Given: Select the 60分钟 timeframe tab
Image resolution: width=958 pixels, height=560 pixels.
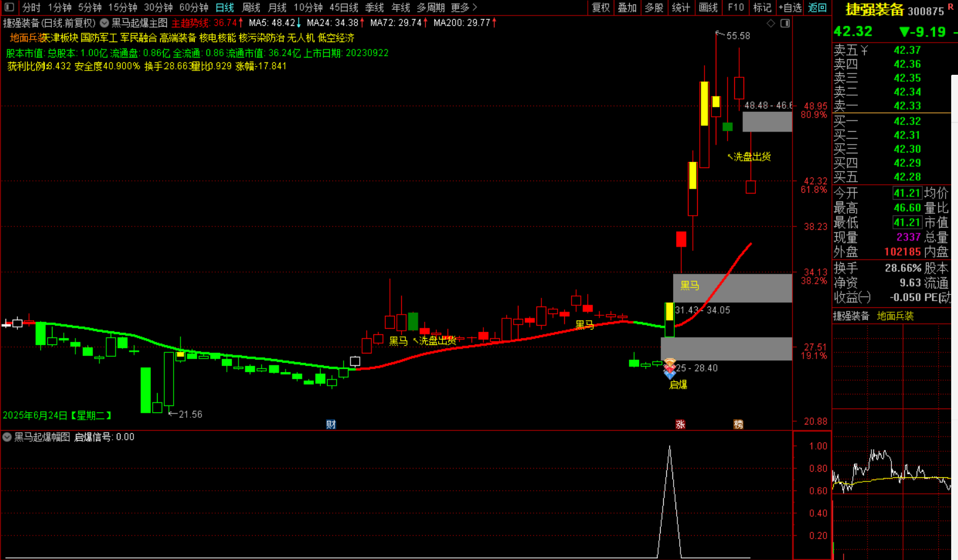Looking at the screenshot, I should (x=193, y=7).
